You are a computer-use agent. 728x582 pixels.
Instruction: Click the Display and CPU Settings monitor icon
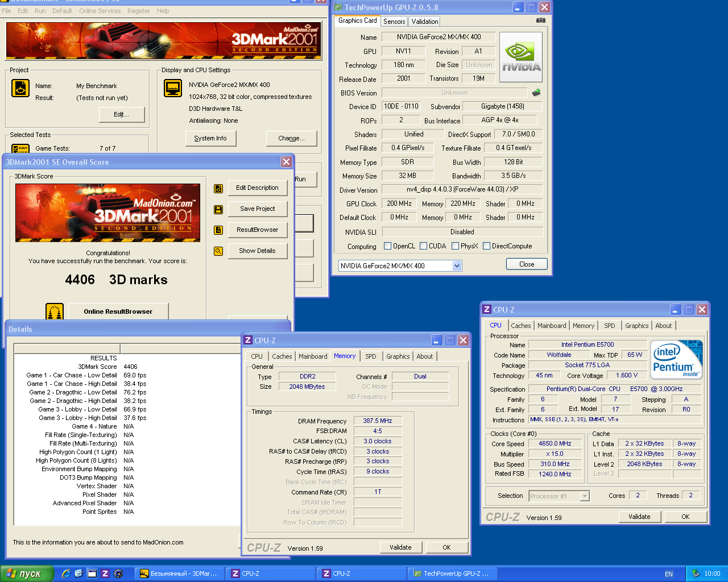tap(173, 89)
